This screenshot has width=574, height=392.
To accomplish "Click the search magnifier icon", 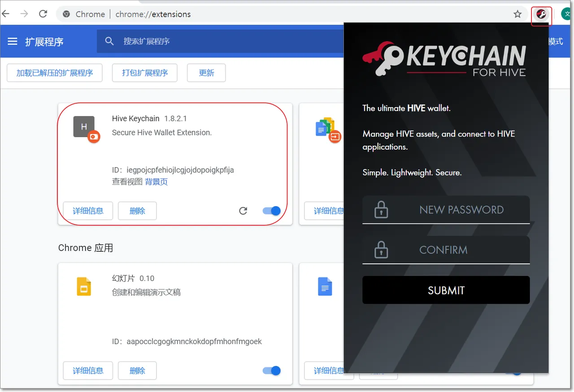I will coord(109,41).
